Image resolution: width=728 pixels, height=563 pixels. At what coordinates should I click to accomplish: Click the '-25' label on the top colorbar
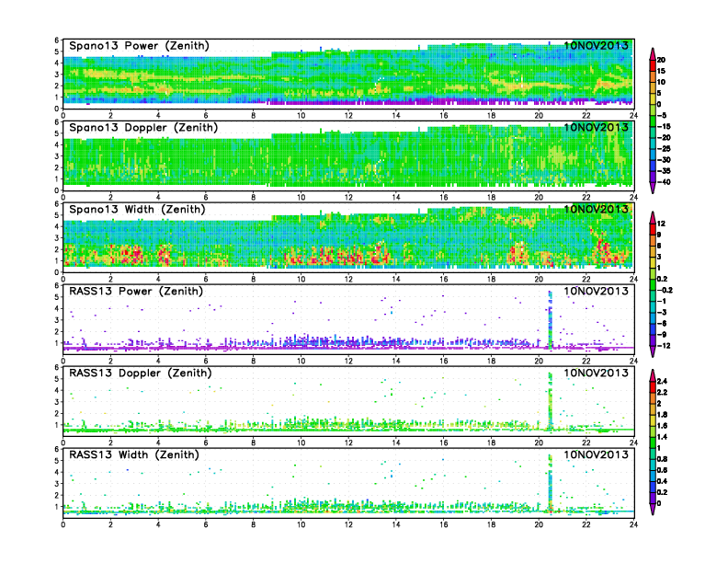point(664,149)
